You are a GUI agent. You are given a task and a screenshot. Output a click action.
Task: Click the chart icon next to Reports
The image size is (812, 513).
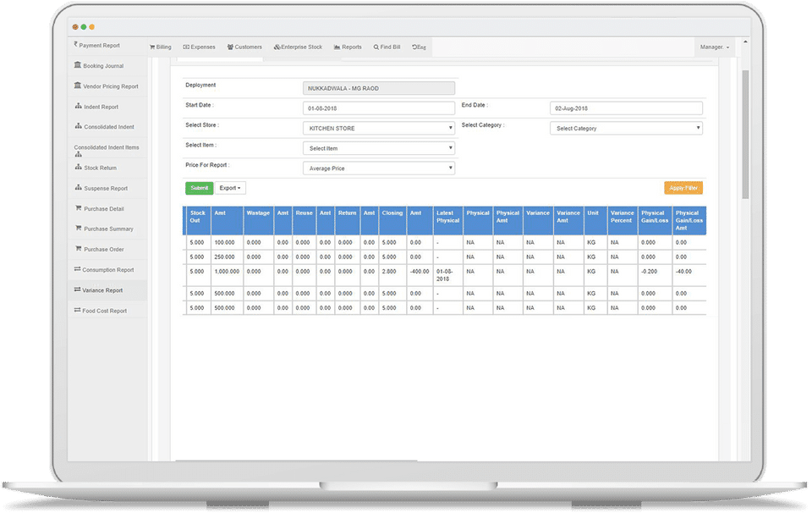(337, 47)
